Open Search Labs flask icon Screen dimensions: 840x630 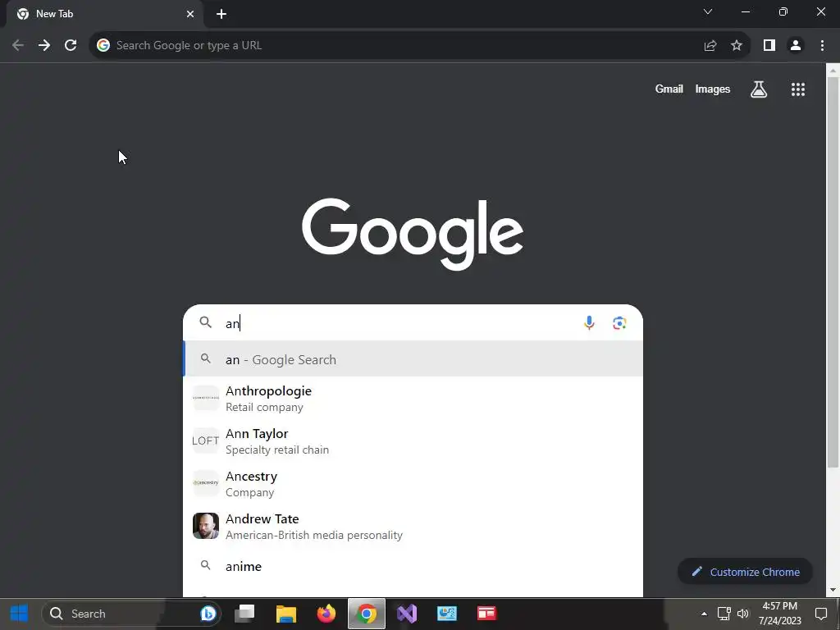(x=759, y=89)
